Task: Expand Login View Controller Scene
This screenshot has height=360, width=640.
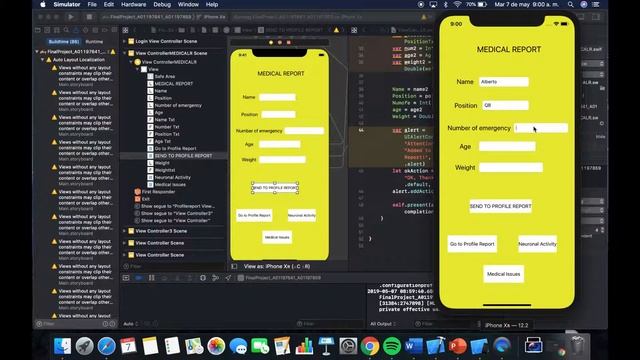Action: [x=124, y=41]
